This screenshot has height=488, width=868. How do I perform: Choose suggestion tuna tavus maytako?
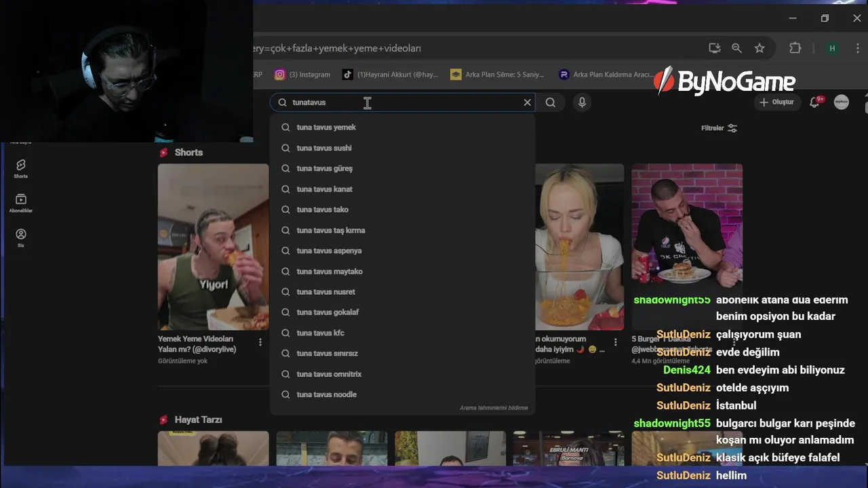[402, 271]
